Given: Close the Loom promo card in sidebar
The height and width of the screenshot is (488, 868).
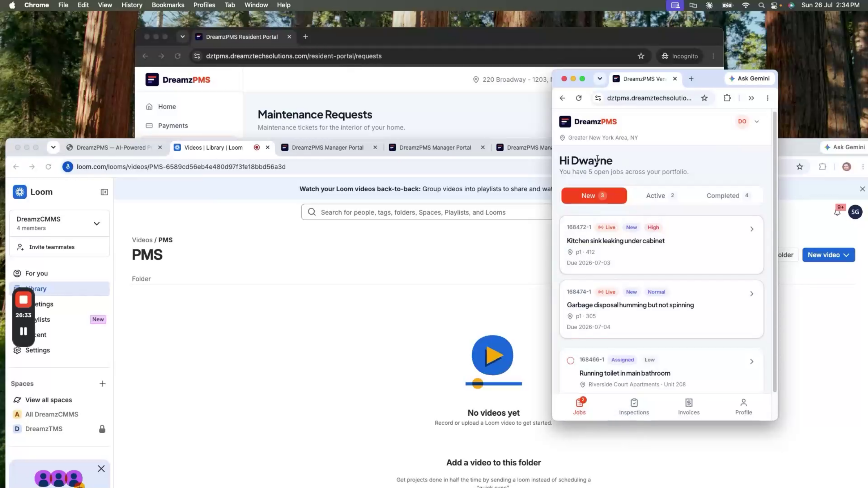Looking at the screenshot, I should (101, 468).
